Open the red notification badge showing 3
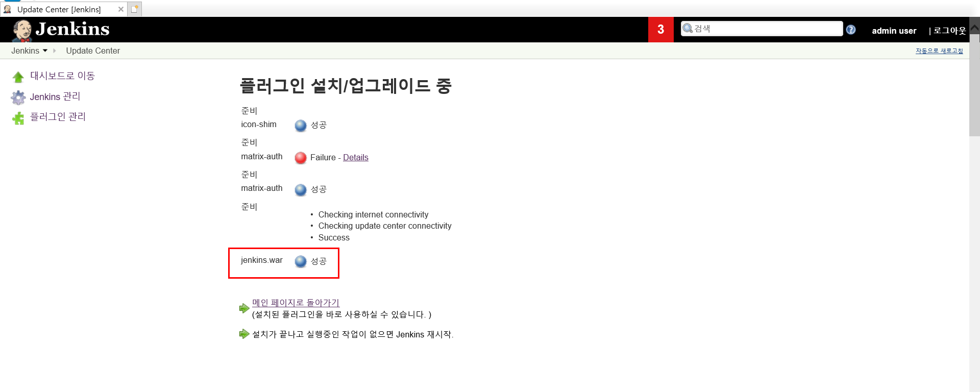Viewport: 980px width, 392px height. click(660, 30)
